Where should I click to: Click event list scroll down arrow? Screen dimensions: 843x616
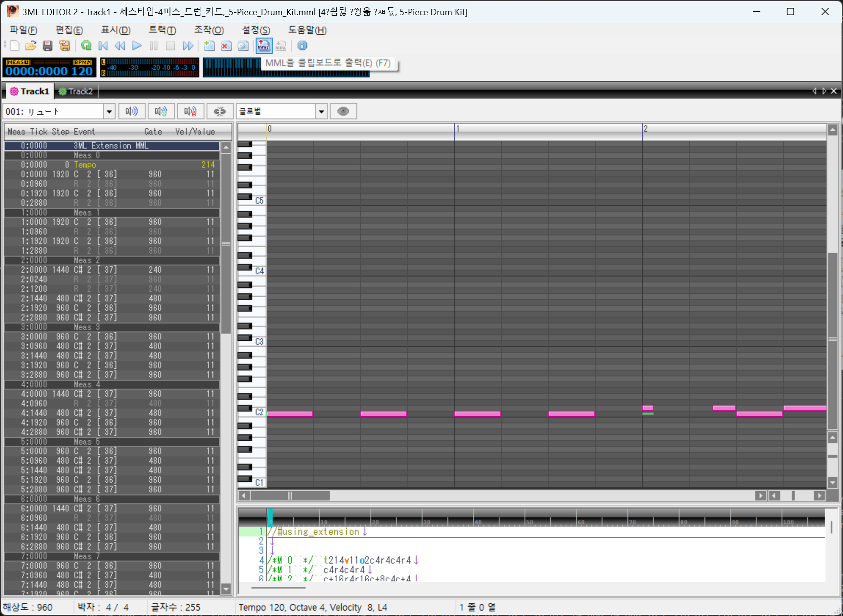click(x=226, y=589)
